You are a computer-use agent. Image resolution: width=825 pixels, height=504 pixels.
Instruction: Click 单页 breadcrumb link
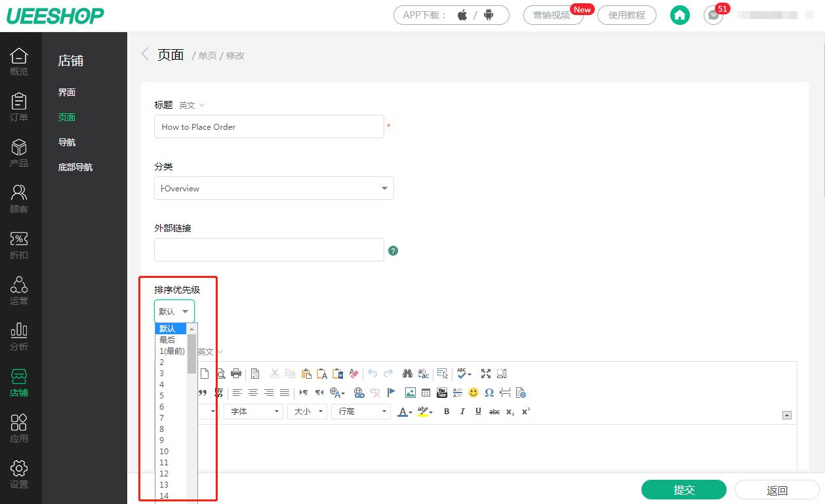[x=207, y=56]
